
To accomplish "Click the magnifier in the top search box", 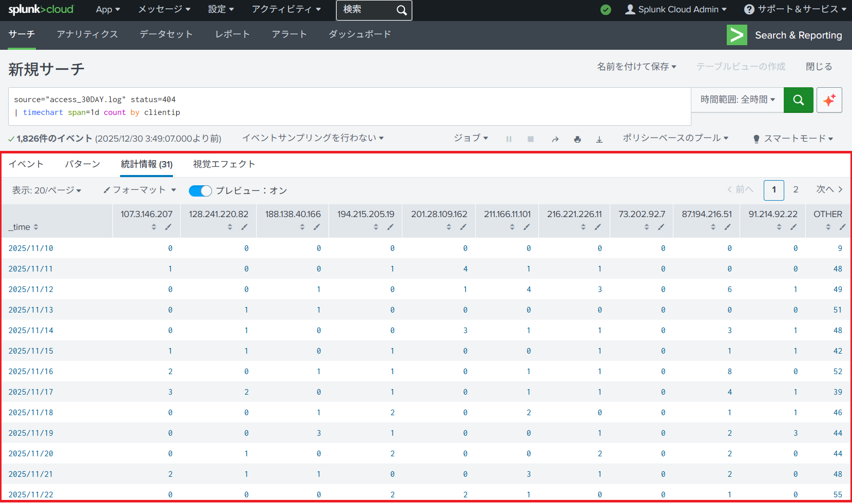I will click(x=401, y=10).
